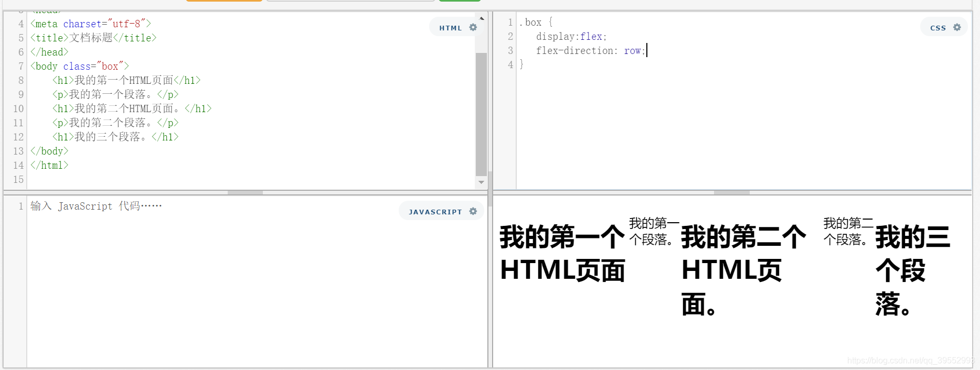Click line number 1 in JavaScript editor
The image size is (980, 370).
[21, 206]
